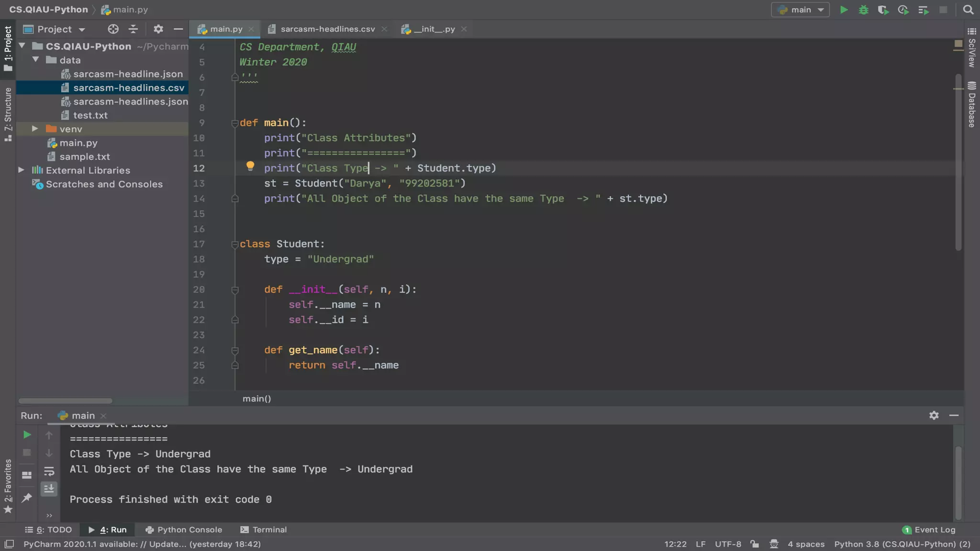Click the intention lightbulb on line 12
Screen dimensions: 980x551
250,166
